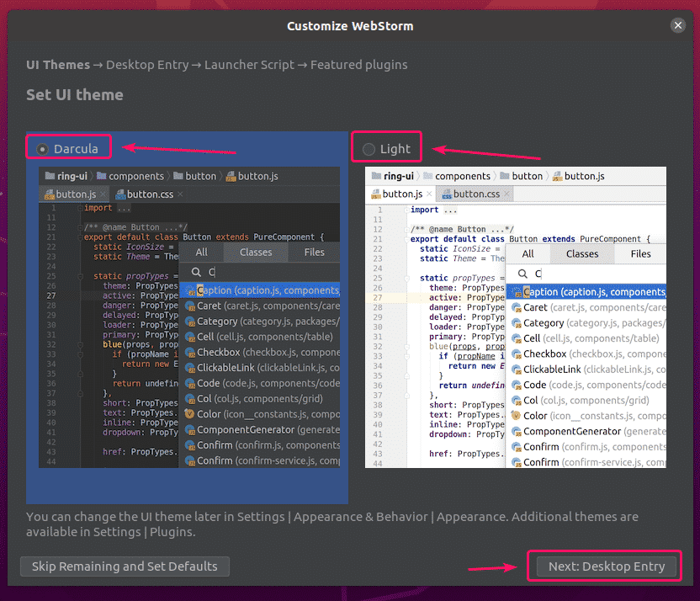Click button.css tab close icon in Darcula preview
The width and height of the screenshot is (700, 601).
coord(180,194)
